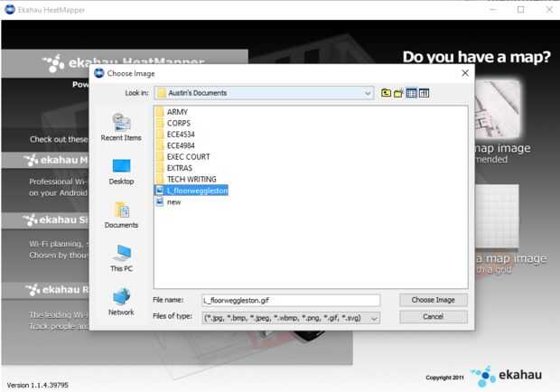Select the ECE4534 folder
Screen dimensions: 560x392
[x=175, y=135]
